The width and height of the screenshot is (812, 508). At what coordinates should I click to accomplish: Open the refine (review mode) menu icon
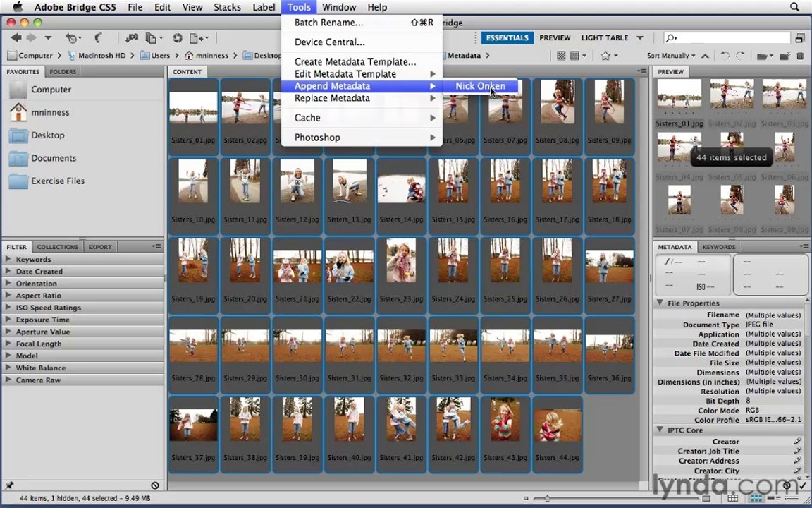coord(154,38)
